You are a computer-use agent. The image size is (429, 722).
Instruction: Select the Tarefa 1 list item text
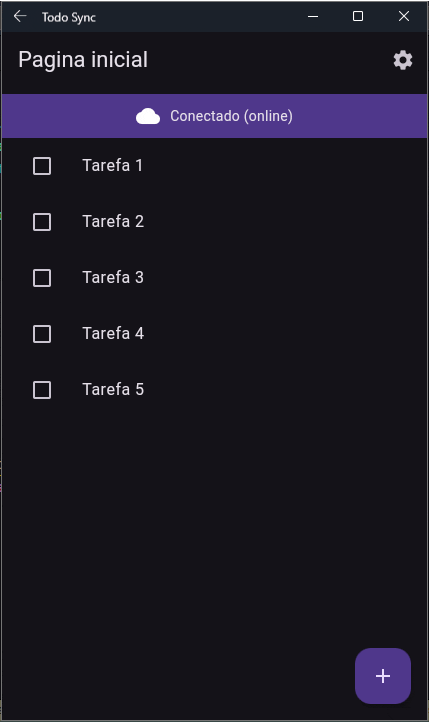113,165
